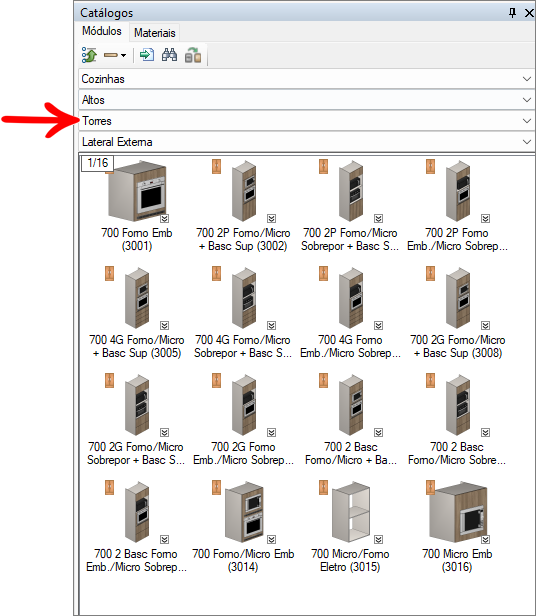The height and width of the screenshot is (616, 536).
Task: Open the binoculars search tool
Action: [169, 55]
